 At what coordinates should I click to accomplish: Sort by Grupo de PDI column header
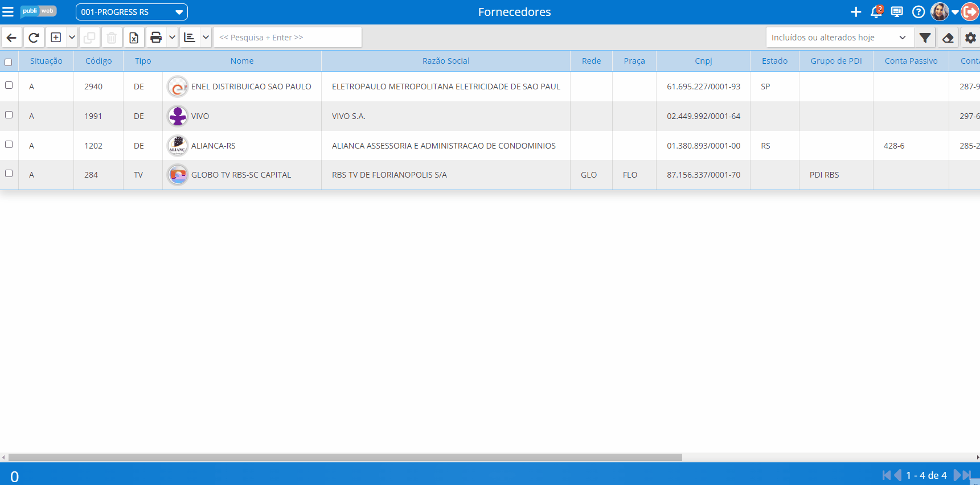tap(836, 61)
